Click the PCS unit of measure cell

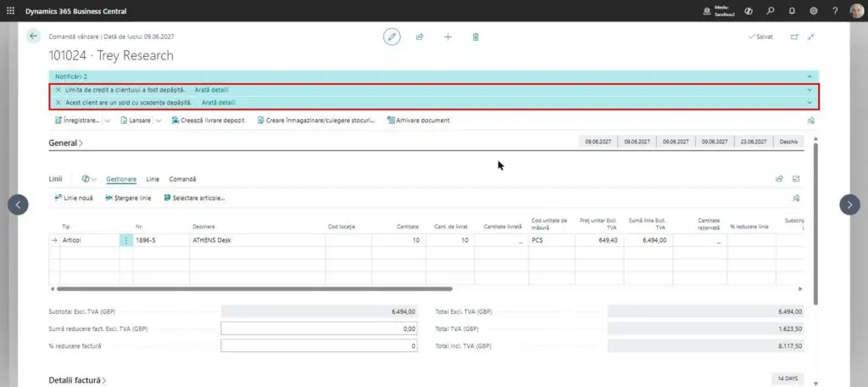coord(551,241)
